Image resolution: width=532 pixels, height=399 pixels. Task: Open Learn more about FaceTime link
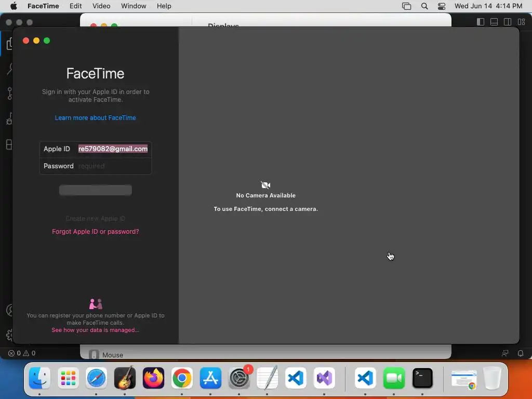[x=96, y=118]
